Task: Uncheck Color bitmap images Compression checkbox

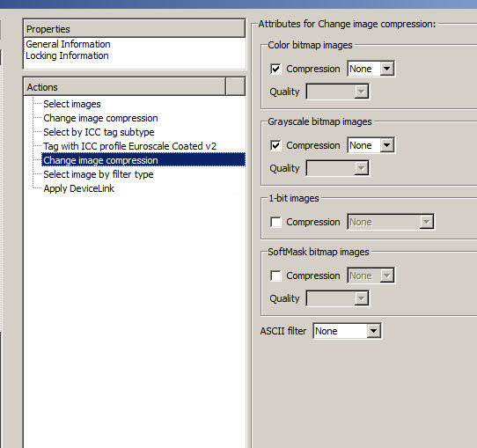Action: click(x=275, y=69)
